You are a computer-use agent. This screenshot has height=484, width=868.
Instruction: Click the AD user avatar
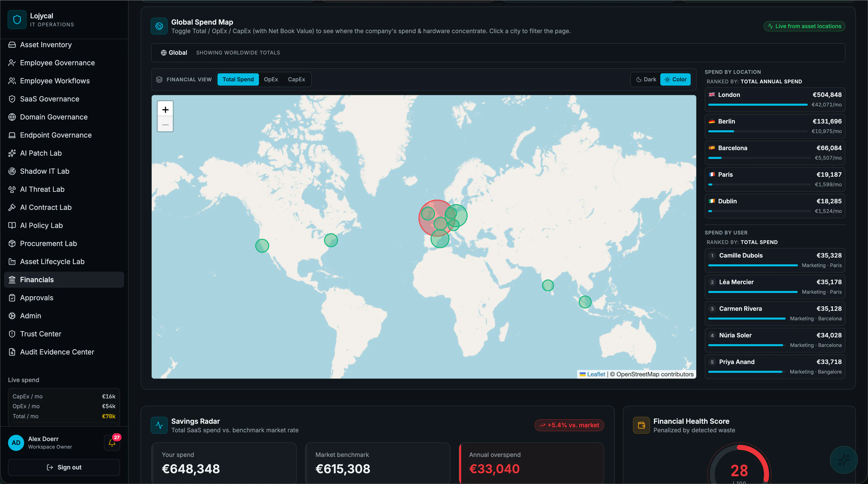[x=16, y=443]
